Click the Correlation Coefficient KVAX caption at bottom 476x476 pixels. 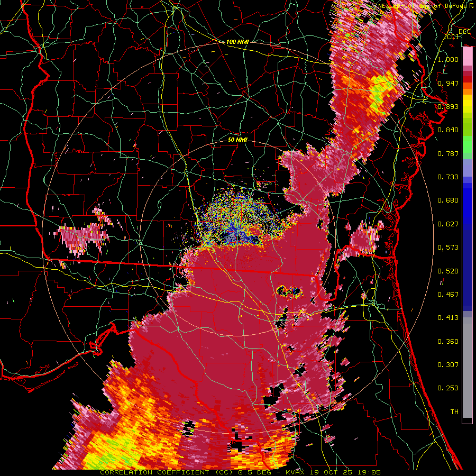[240, 472]
